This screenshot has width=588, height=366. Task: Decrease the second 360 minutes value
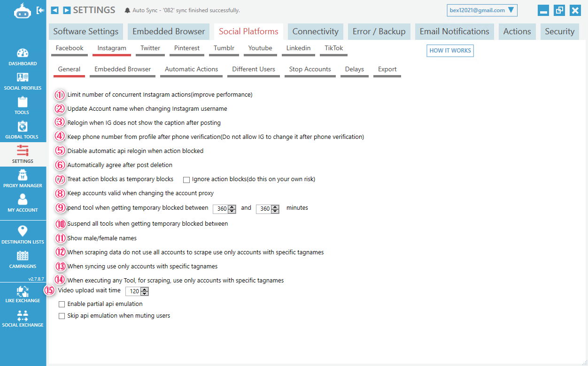click(x=275, y=211)
